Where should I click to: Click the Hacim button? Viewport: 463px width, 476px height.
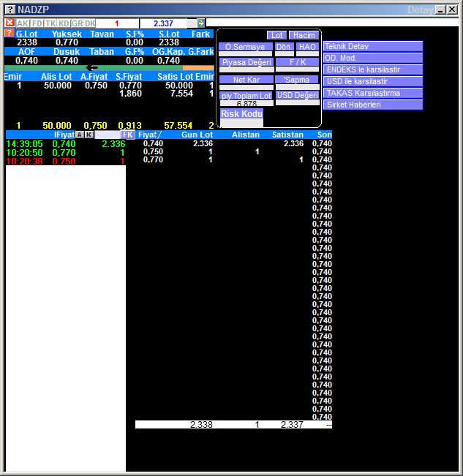coord(304,35)
